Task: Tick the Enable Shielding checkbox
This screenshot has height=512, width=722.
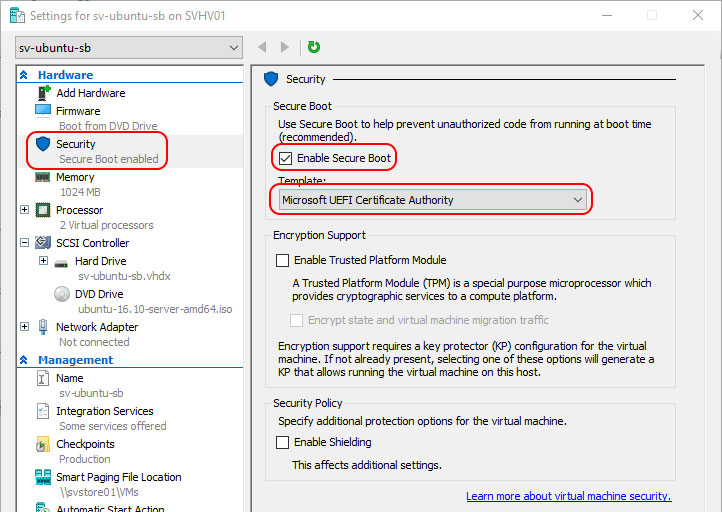Action: 283,442
